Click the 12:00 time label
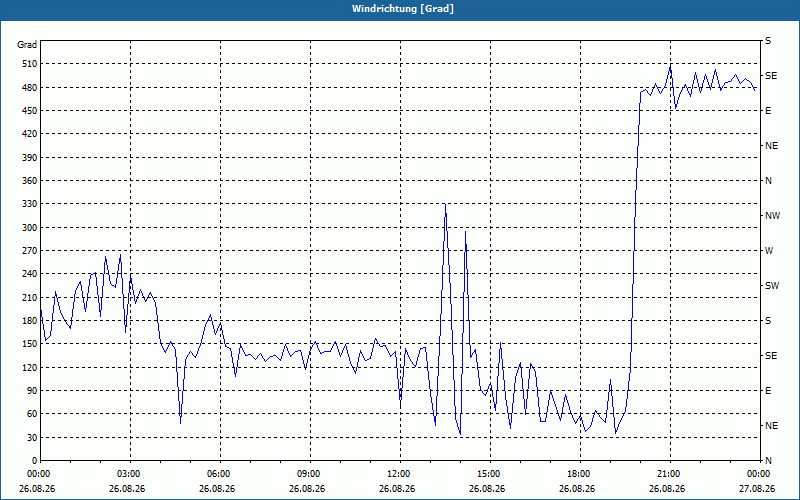Screen dimensions: 800x500 397,473
